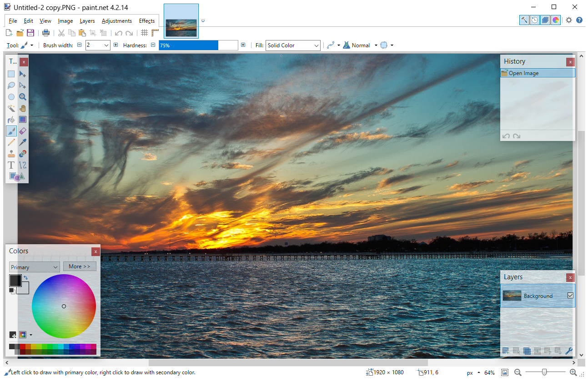Swap primary and secondary colors arrow
This screenshot has height=392, width=588.
pyautogui.click(x=26, y=278)
